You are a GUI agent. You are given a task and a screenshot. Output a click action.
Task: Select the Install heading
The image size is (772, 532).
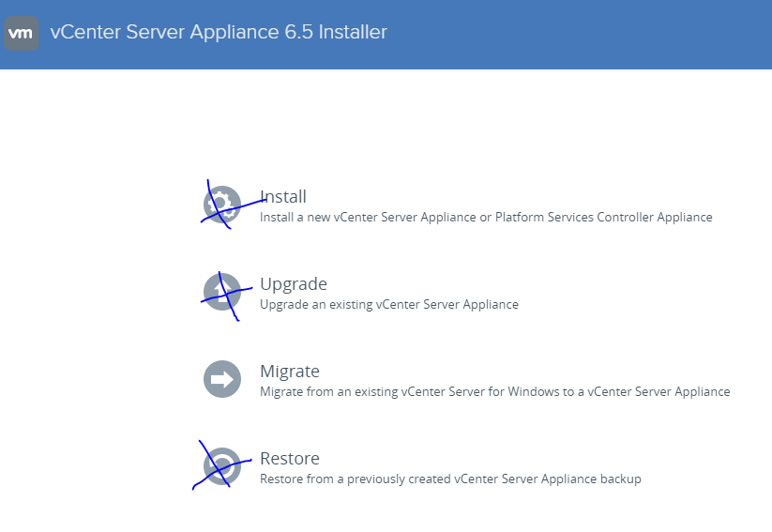283,197
